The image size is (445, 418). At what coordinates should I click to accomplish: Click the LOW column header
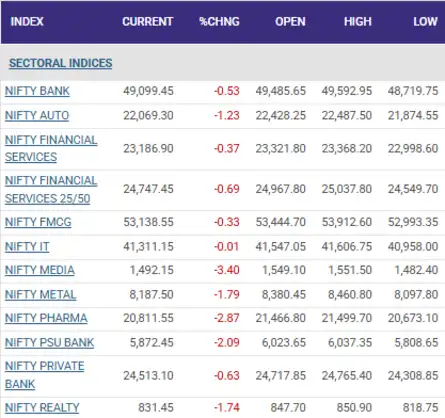[426, 22]
